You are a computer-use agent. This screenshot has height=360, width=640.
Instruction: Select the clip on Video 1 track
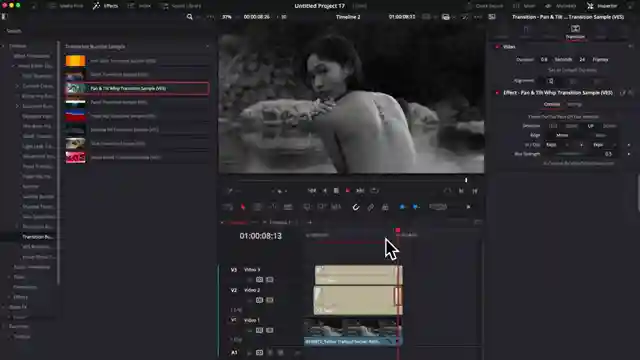point(353,332)
